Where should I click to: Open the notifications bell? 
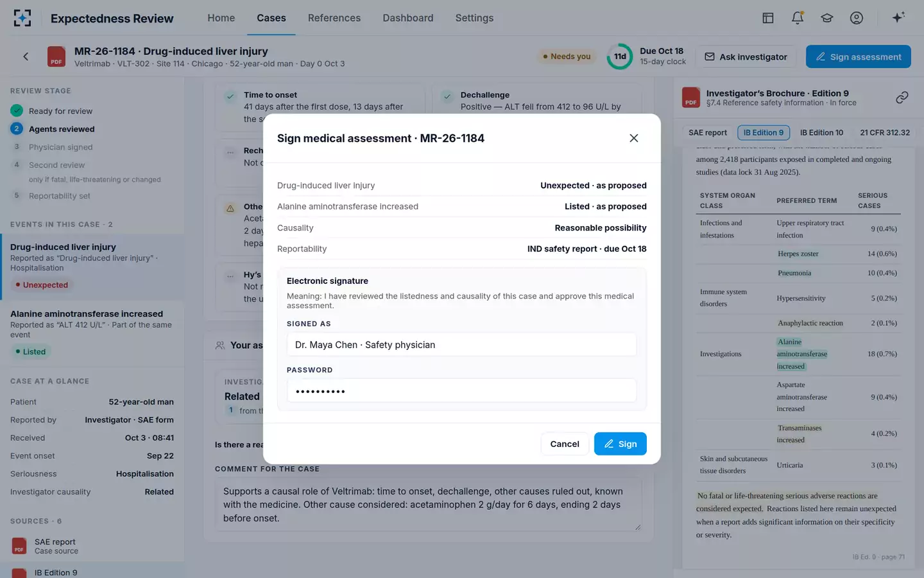pyautogui.click(x=798, y=18)
